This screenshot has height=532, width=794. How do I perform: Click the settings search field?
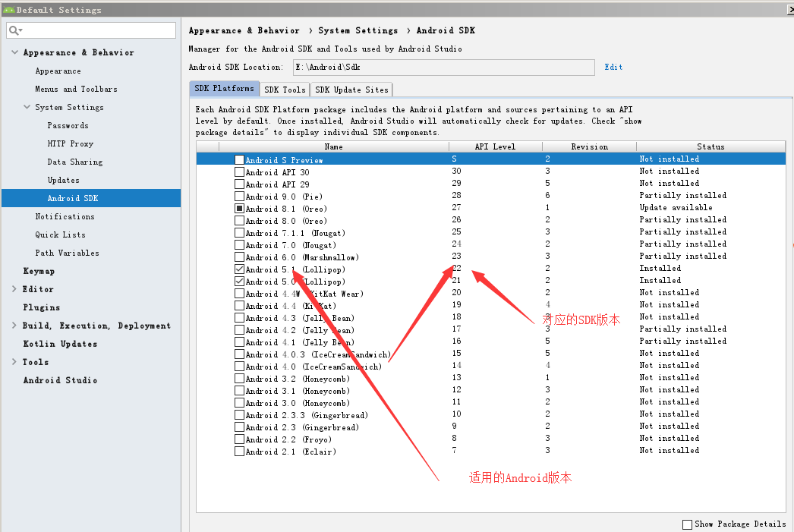pos(91,30)
